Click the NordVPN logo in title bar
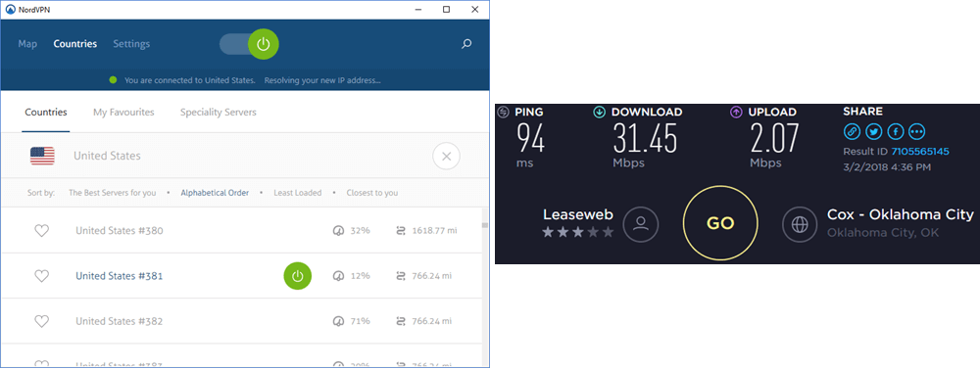Viewport: 980px width, 369px height. pyautogui.click(x=10, y=10)
